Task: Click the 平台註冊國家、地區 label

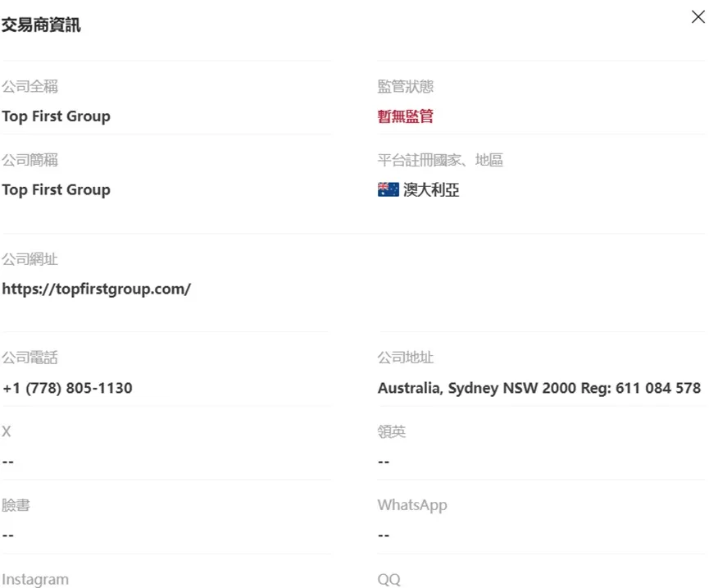Action: (440, 160)
